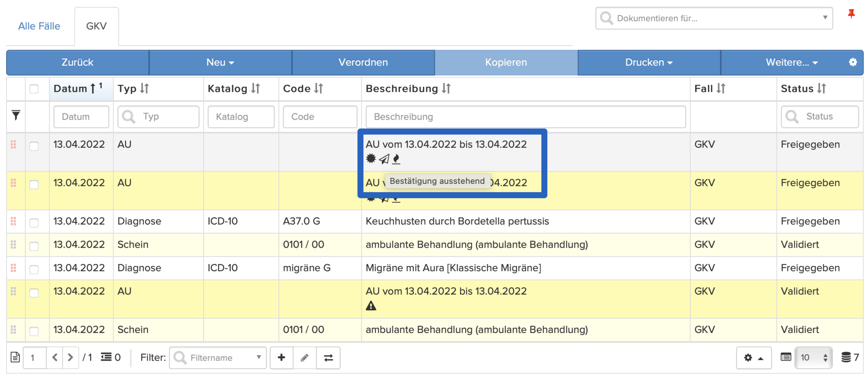Click the swap arrows filter button
Viewport: 868px width, 379px height.
pos(328,357)
